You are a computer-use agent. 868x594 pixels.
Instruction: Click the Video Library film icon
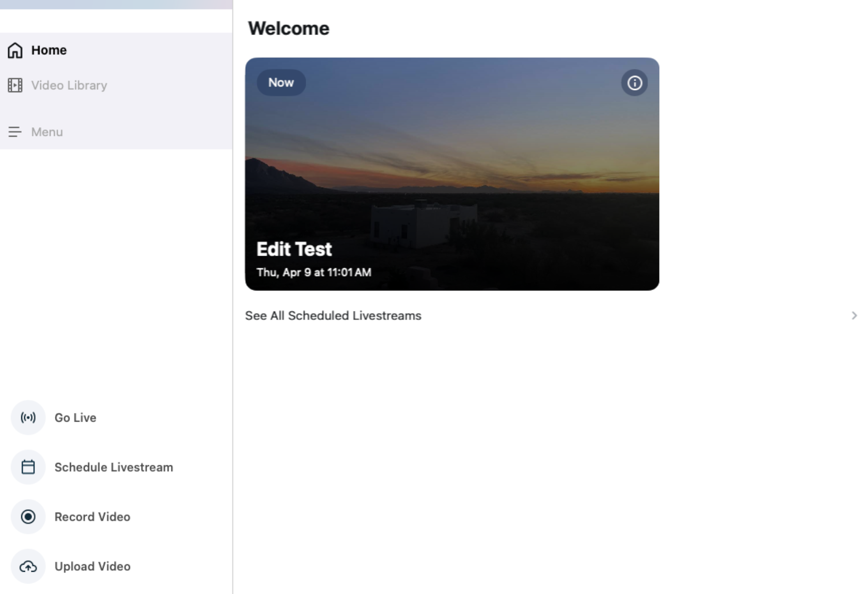(x=15, y=85)
